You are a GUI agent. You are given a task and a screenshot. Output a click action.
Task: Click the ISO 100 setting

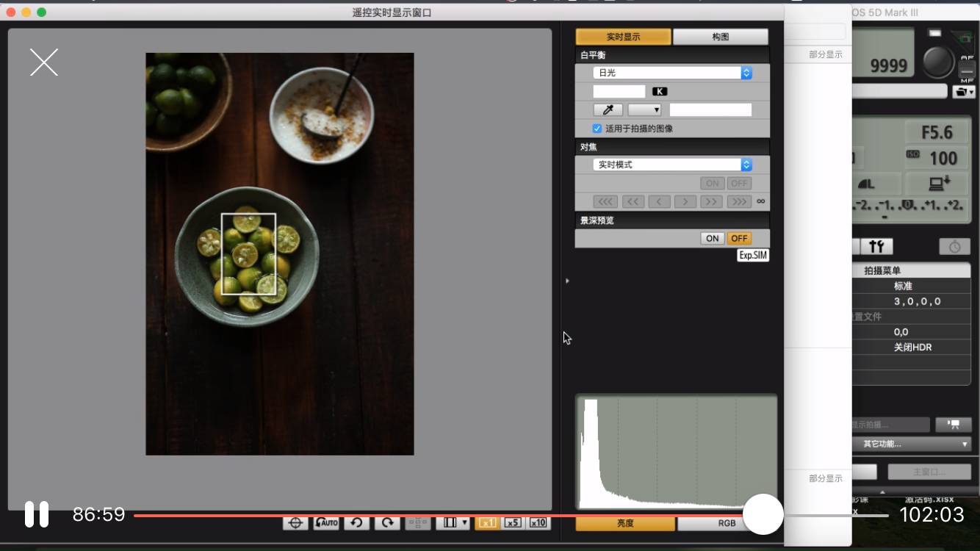(937, 158)
